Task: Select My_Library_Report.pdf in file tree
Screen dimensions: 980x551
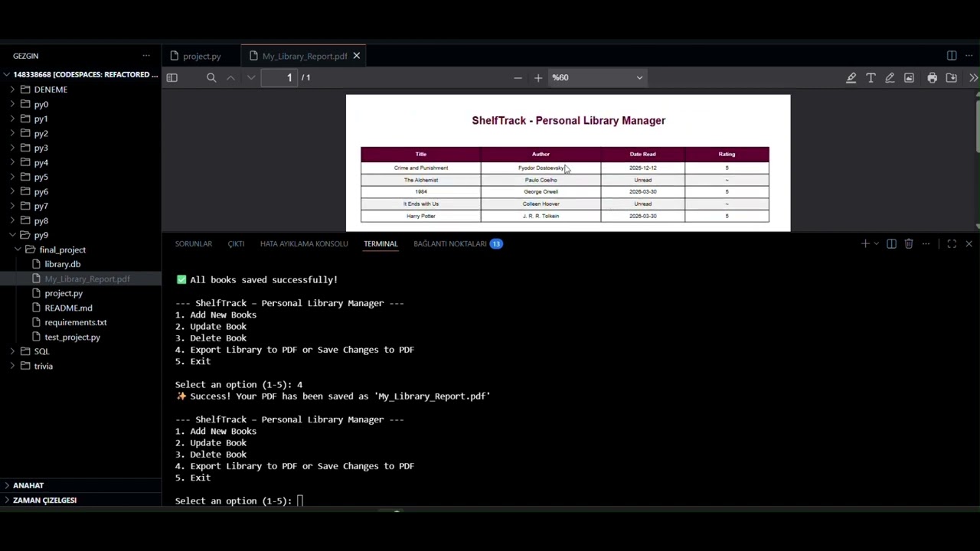Action: tap(80, 279)
